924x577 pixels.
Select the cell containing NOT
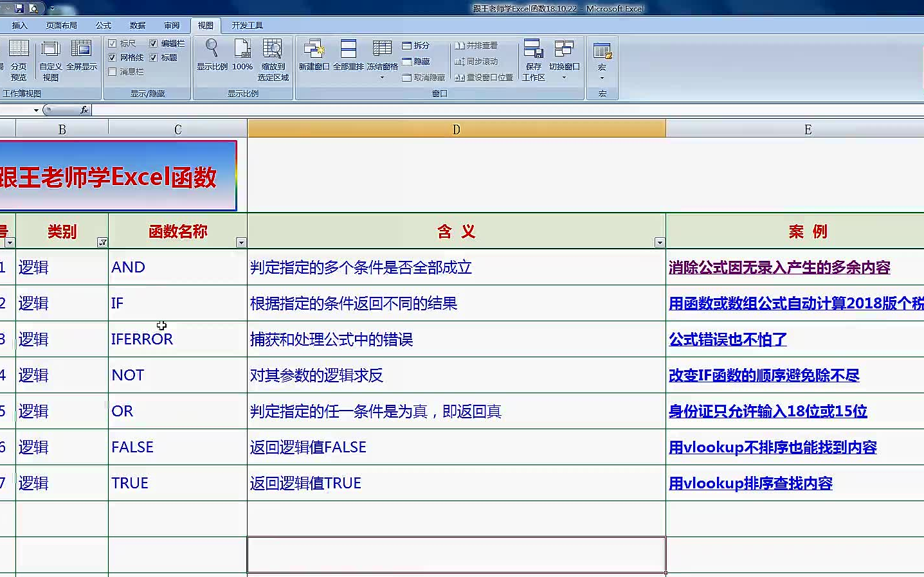coord(178,375)
